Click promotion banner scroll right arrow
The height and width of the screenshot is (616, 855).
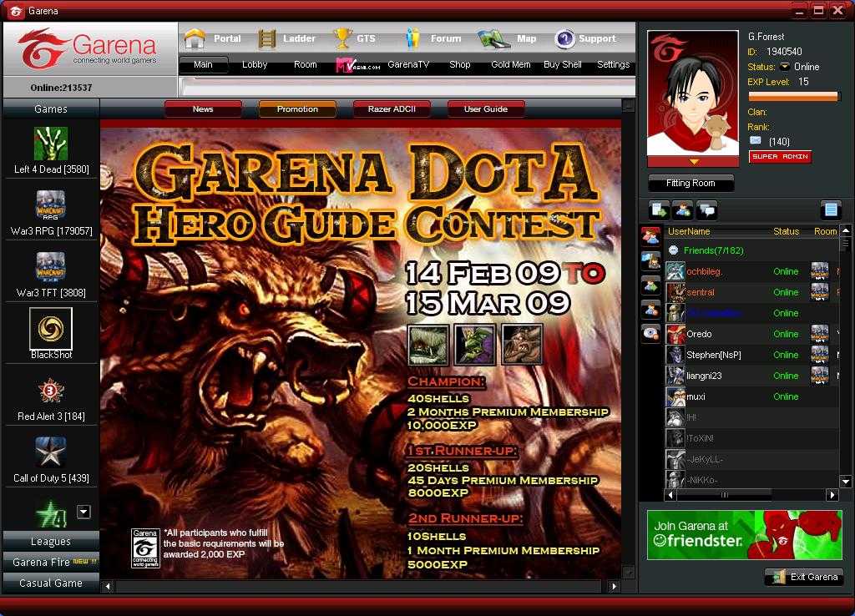(614, 587)
